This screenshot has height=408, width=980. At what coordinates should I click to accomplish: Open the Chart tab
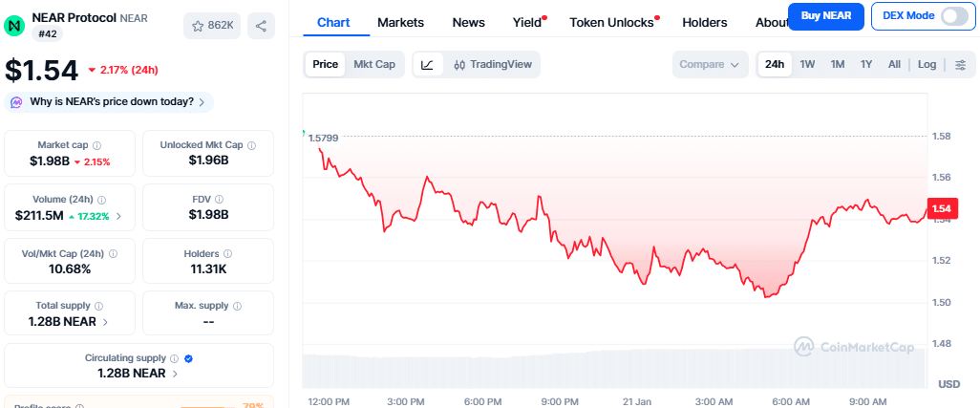tap(333, 23)
